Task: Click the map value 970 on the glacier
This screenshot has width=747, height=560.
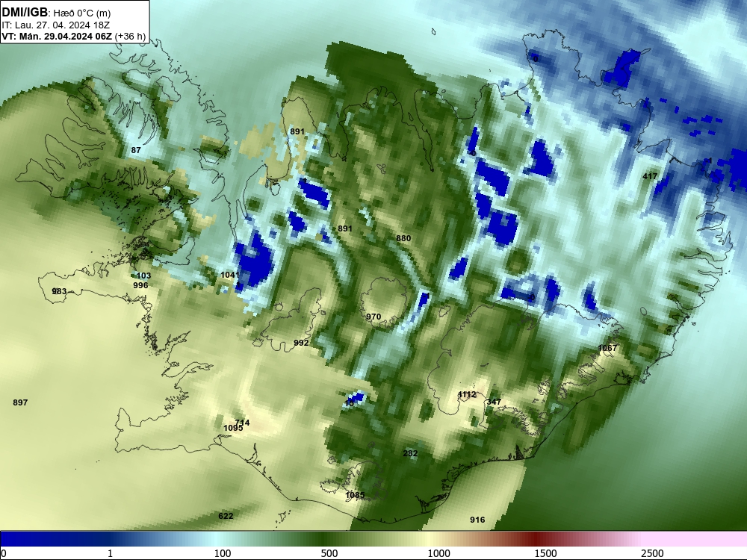Action: (x=373, y=316)
